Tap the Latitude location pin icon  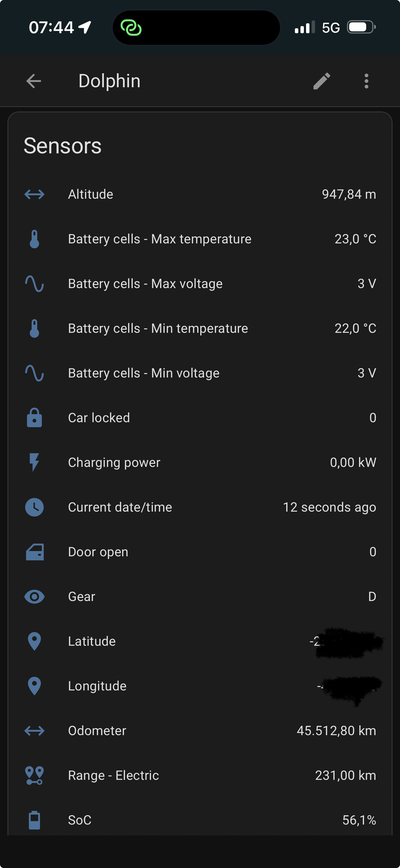coord(34,641)
